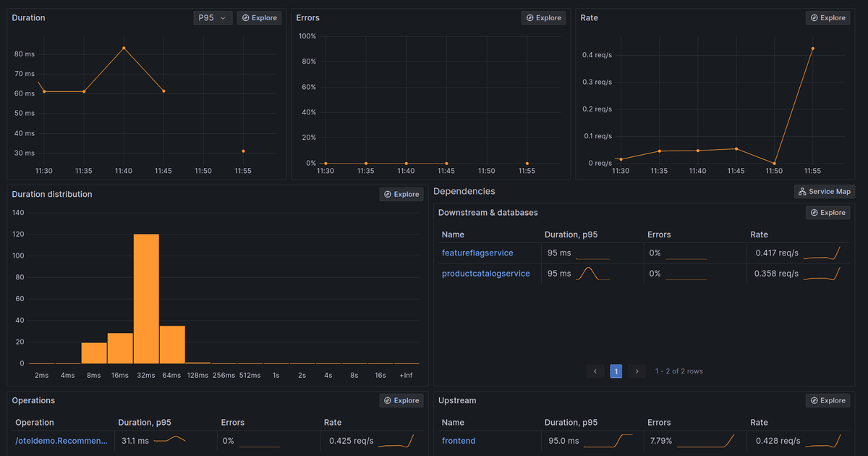Screen dimensions: 868x456
Task: Click the '1 - 2 of 2 rows' text
Action: tap(679, 371)
